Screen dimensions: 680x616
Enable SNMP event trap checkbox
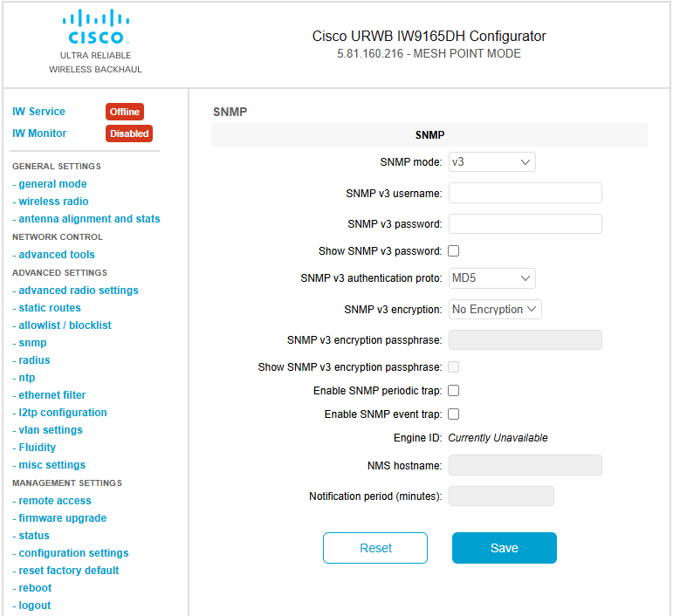[x=454, y=414]
